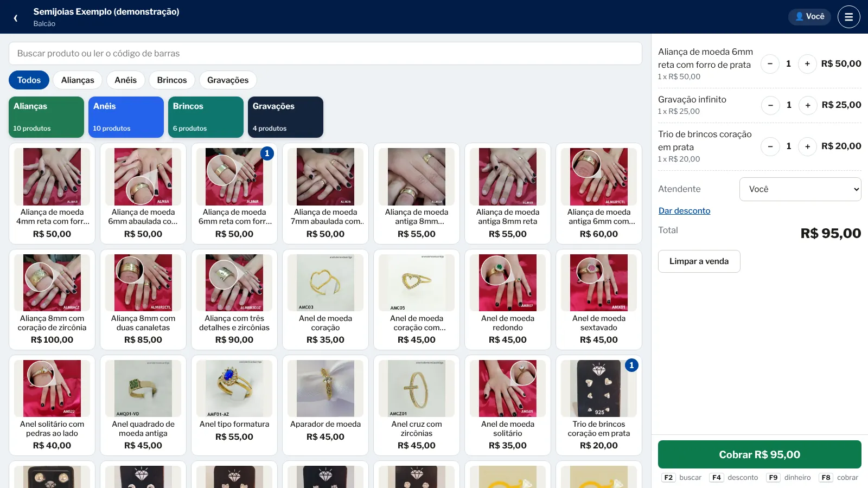
Task: Open the hamburger menu
Action: tap(849, 17)
